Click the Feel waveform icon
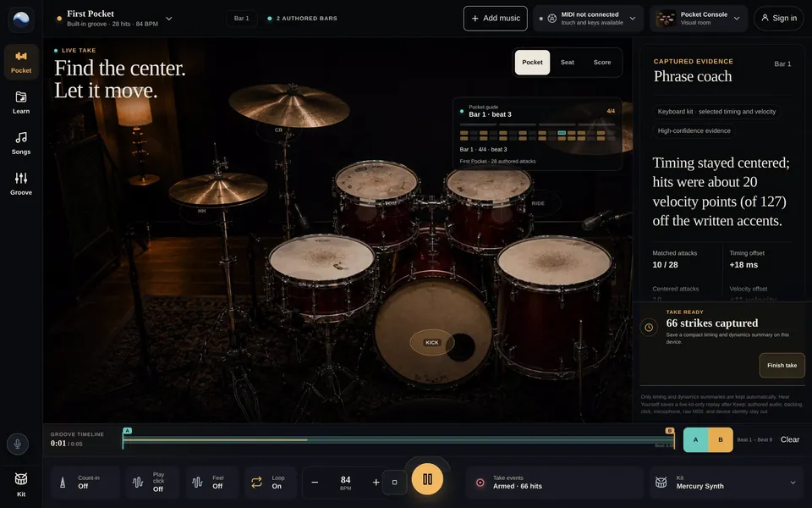Screen dimensions: 812x508 coord(197,482)
